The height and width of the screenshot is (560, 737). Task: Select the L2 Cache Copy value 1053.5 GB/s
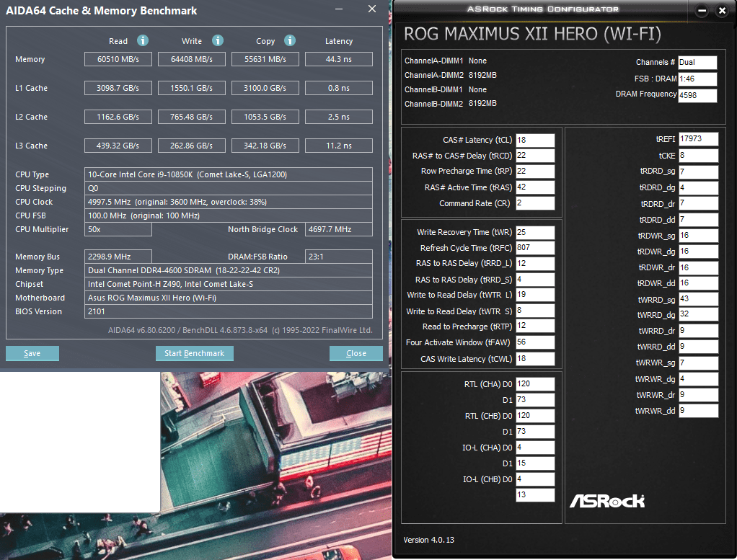click(265, 117)
